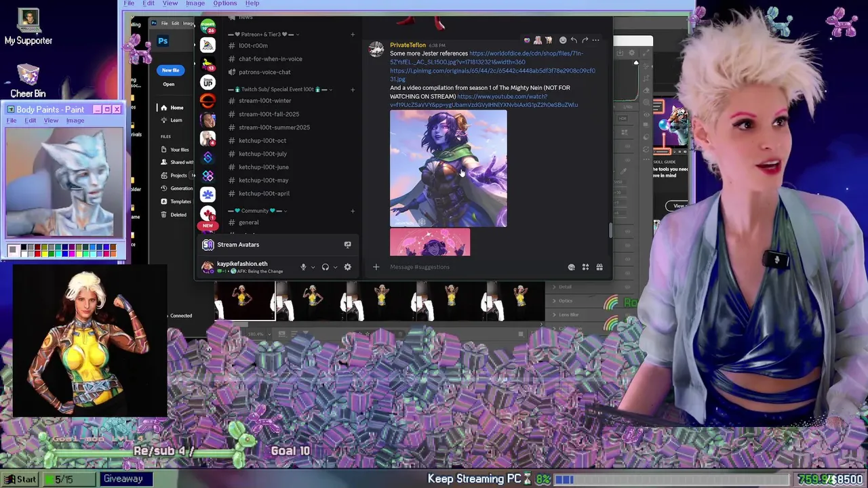
Task: Open the Options menu in top menu bar
Action: (x=225, y=3)
